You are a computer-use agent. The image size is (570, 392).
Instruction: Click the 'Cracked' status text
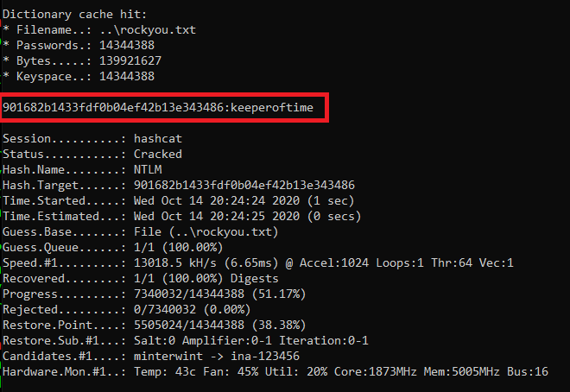pos(158,154)
